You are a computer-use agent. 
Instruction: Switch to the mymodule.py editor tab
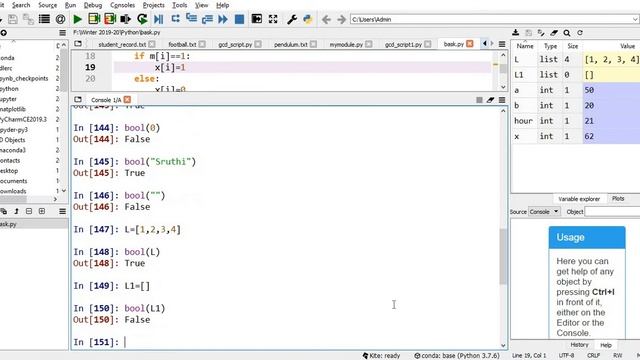[346, 44]
